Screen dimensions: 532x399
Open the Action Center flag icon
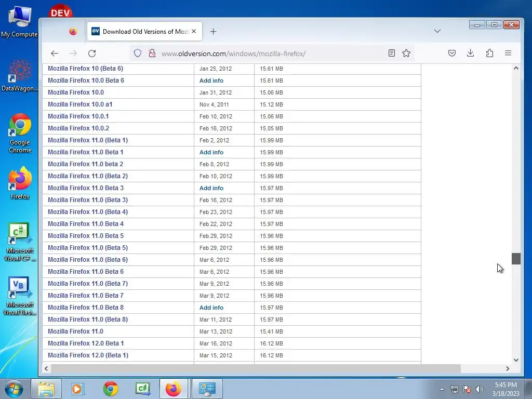point(467,389)
